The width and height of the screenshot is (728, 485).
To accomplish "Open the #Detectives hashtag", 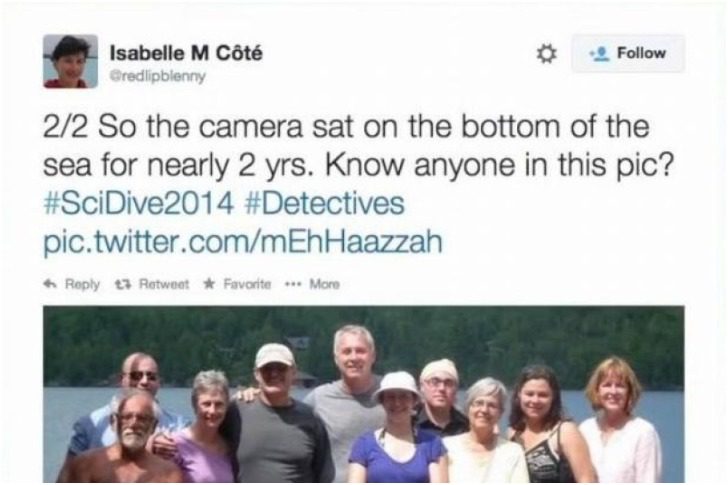I will (x=324, y=203).
